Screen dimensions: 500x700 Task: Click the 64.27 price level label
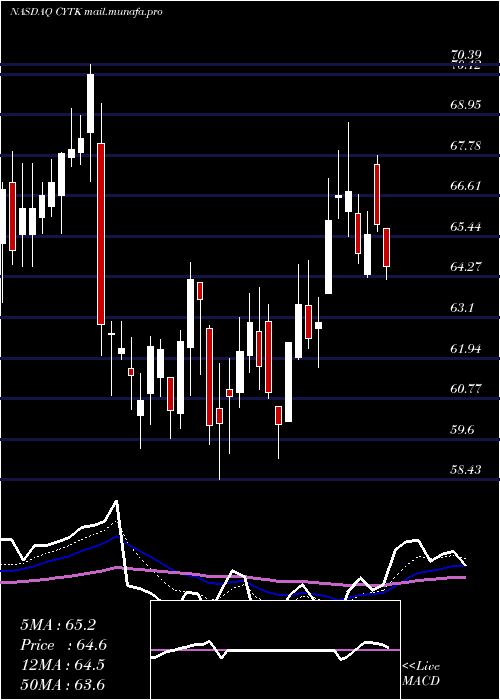click(x=466, y=267)
